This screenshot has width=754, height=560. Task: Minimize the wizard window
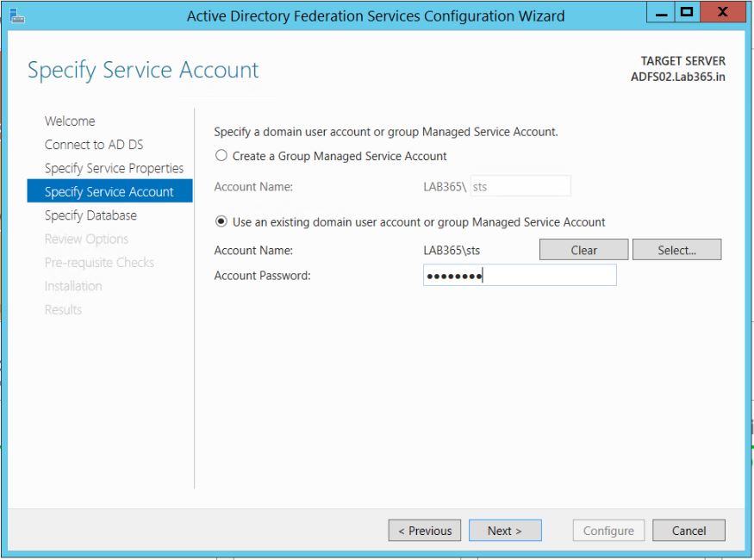pos(661,13)
